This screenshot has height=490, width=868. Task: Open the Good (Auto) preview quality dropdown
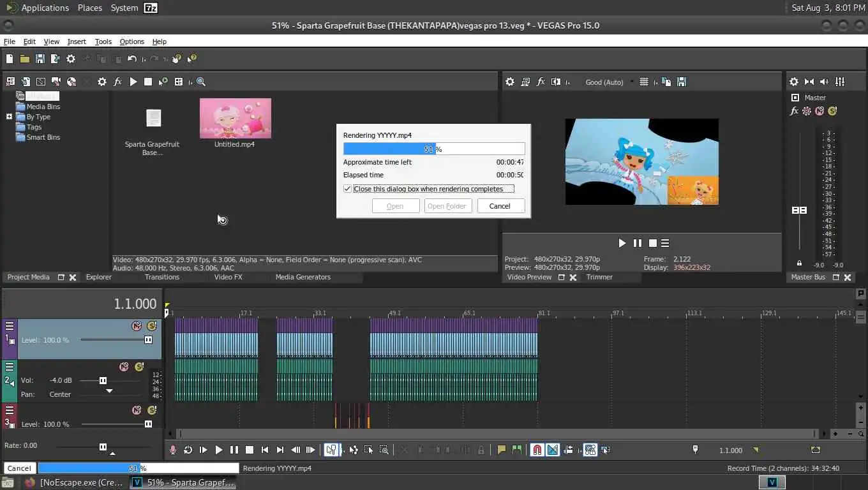(x=610, y=82)
